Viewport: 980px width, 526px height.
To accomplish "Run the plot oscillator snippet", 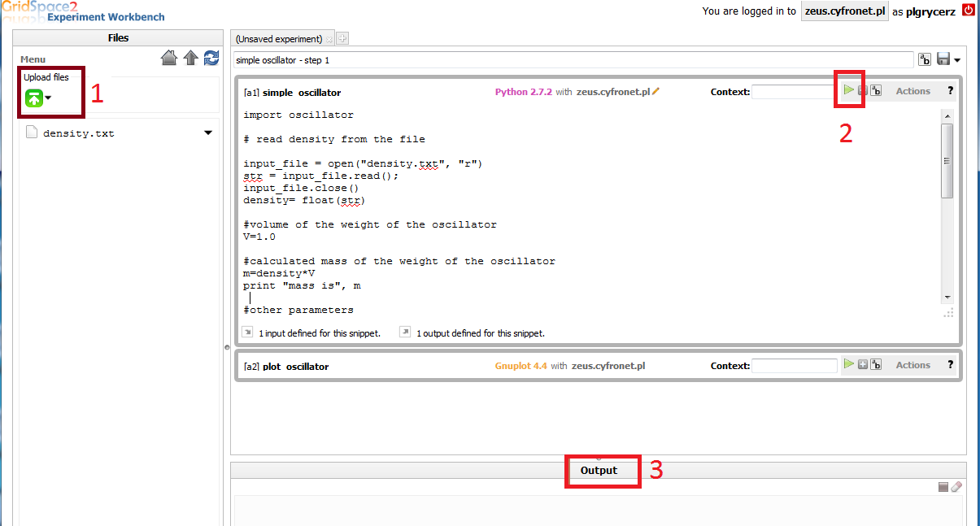I will [849, 364].
